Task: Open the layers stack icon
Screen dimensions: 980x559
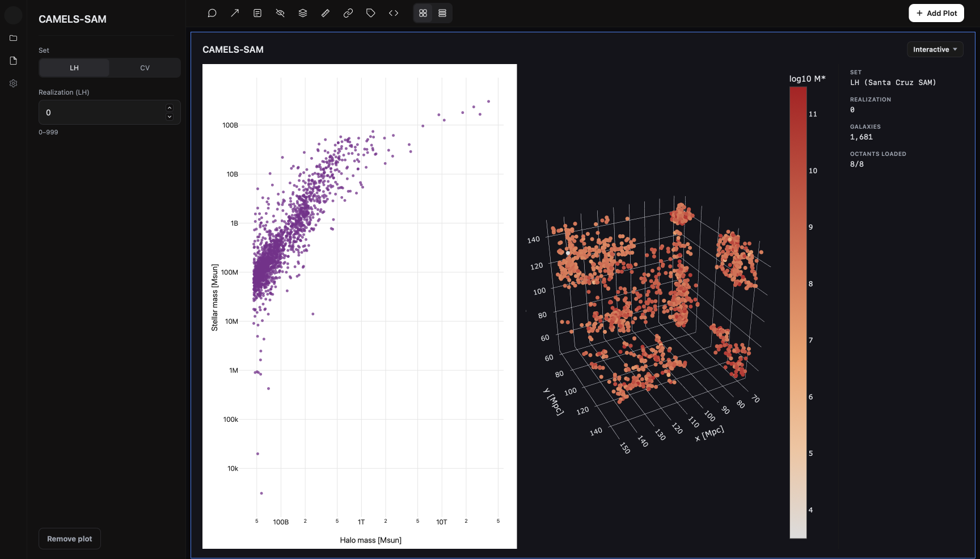Action: (x=303, y=13)
